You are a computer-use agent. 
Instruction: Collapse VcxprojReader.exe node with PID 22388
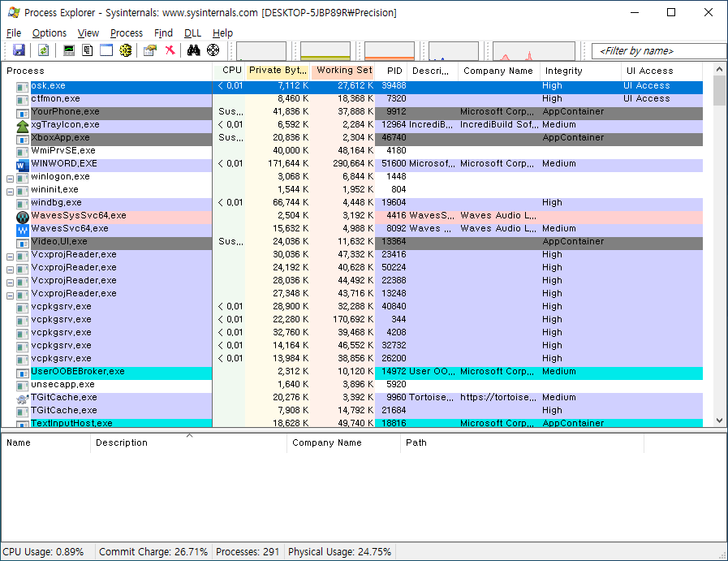[11, 283]
